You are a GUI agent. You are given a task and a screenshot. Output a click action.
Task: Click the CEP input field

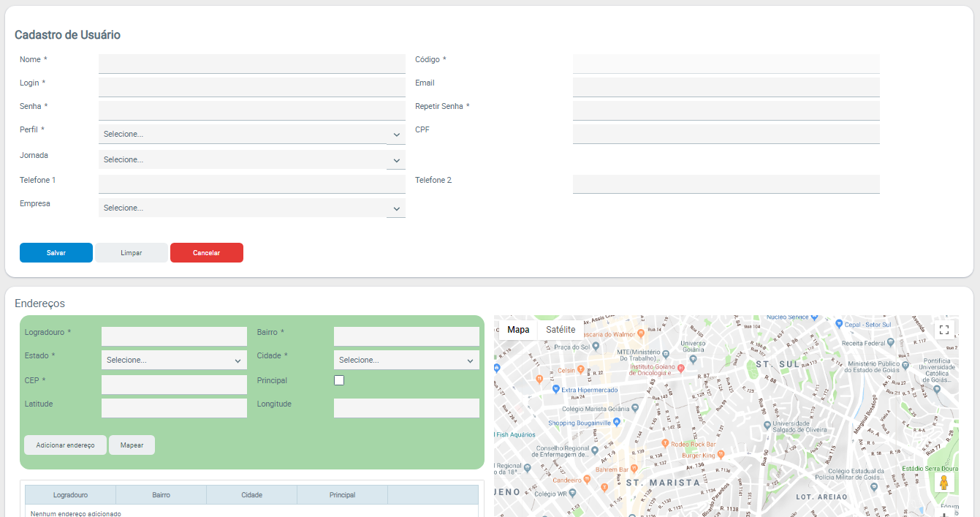[174, 385]
